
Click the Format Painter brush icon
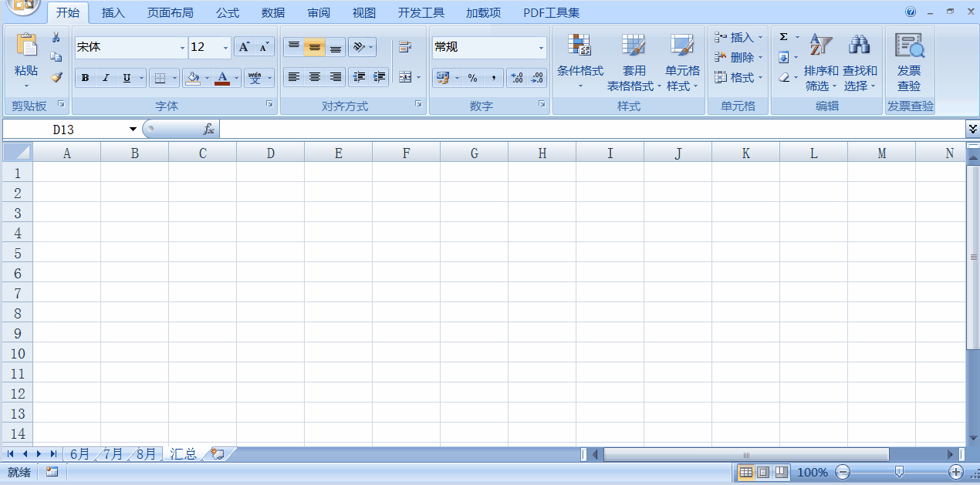click(x=56, y=78)
